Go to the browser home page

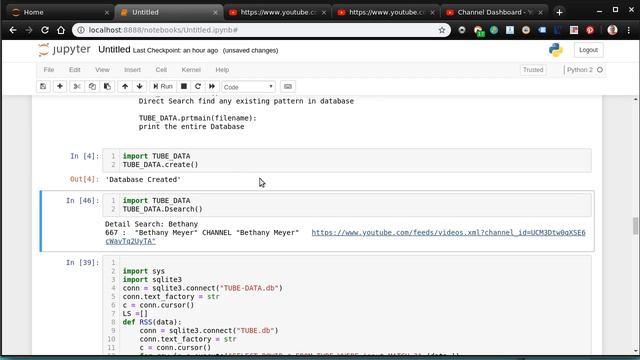pos(61,30)
